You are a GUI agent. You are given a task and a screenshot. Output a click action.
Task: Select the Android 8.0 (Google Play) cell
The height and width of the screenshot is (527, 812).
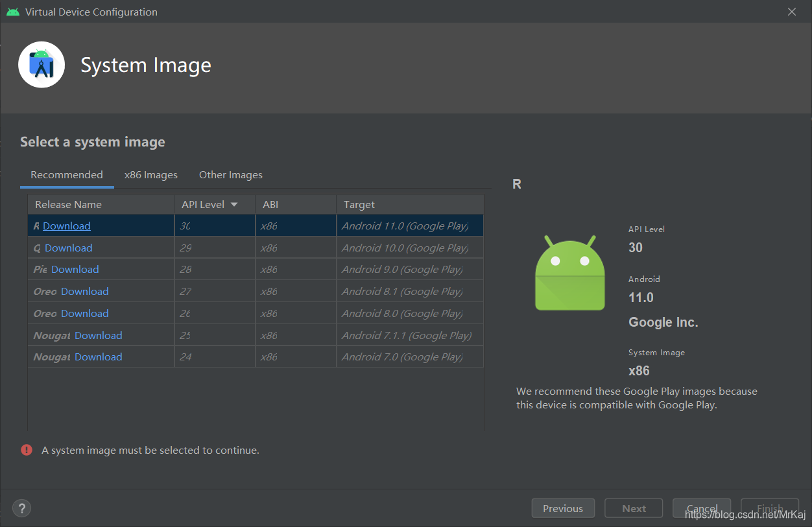coord(410,314)
